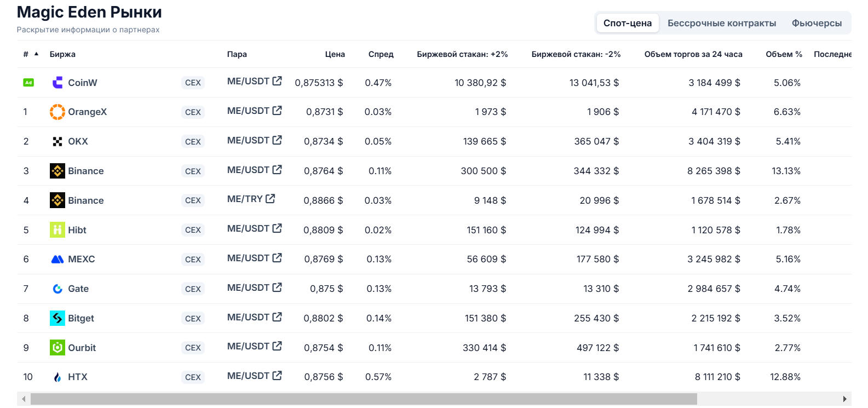Click the Bitget exchange logo icon

coord(57,318)
